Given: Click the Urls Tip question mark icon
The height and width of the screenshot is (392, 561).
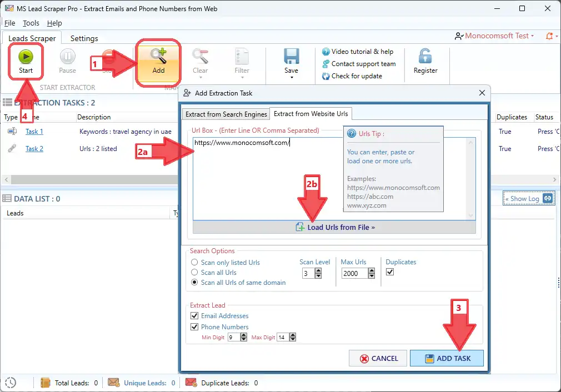Looking at the screenshot, I should point(352,133).
